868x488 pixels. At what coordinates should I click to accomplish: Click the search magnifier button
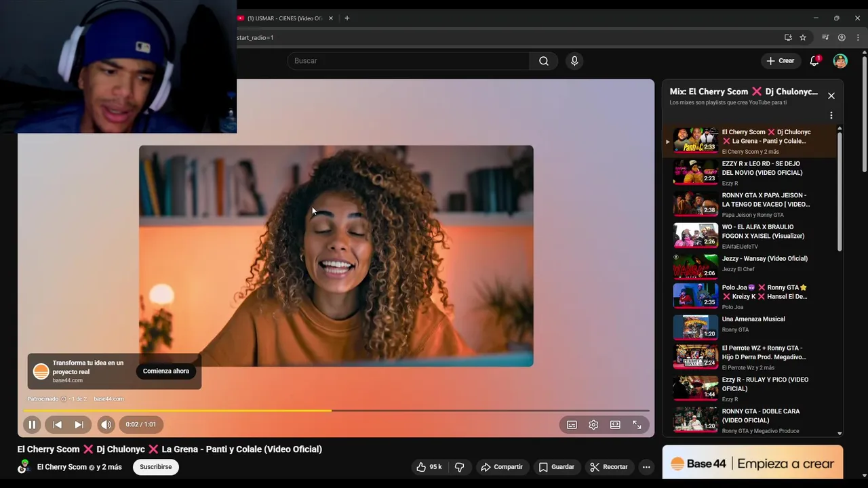point(544,61)
